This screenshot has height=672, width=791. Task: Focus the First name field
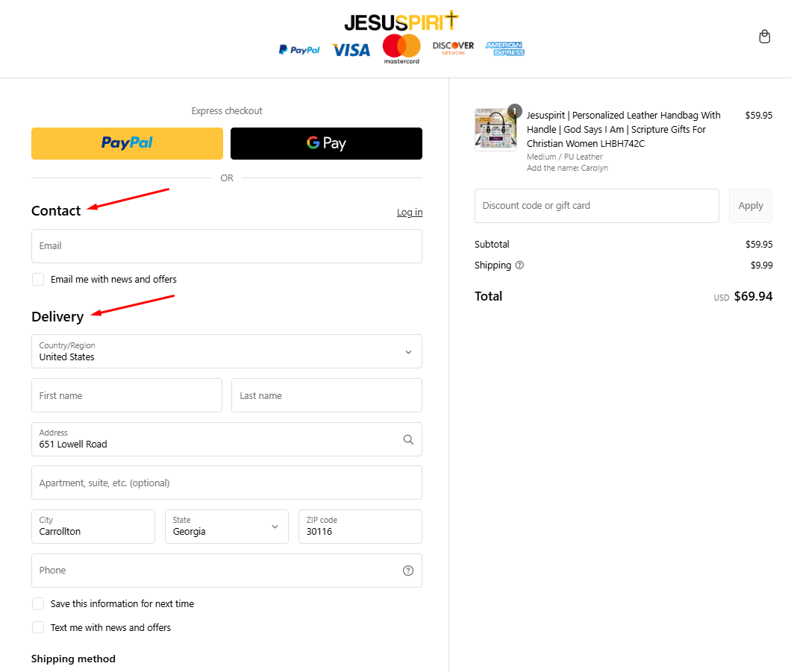[x=127, y=396]
